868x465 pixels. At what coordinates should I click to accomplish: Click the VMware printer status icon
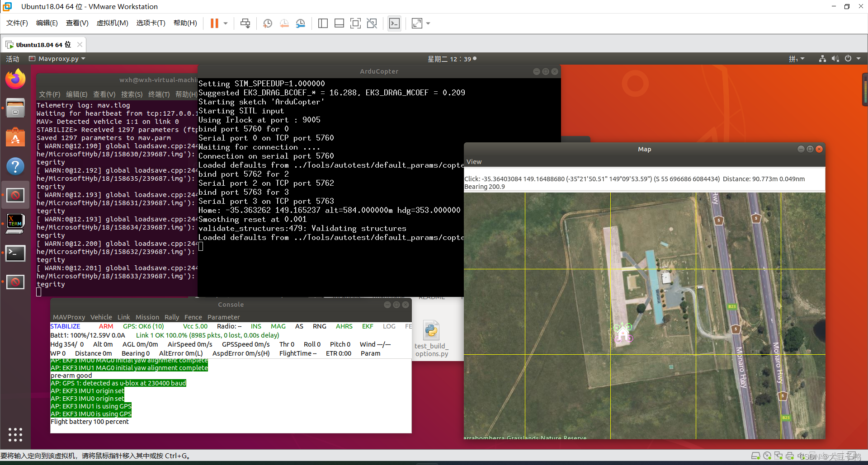coord(790,456)
